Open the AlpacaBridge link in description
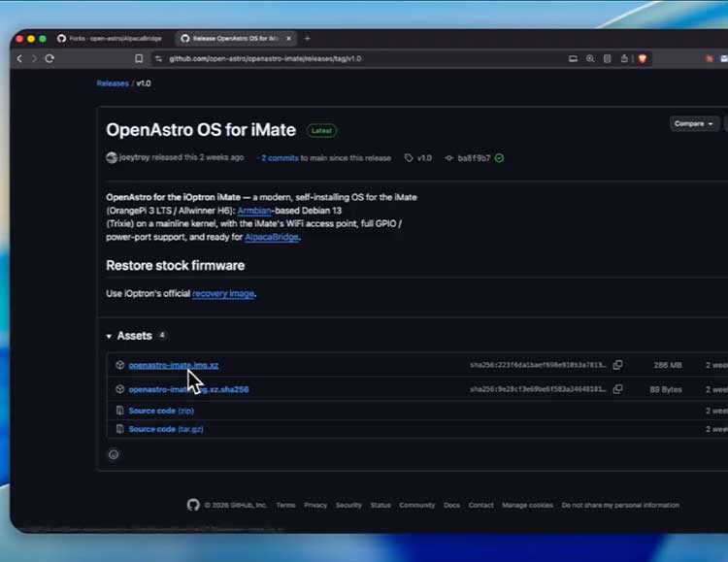 point(272,237)
